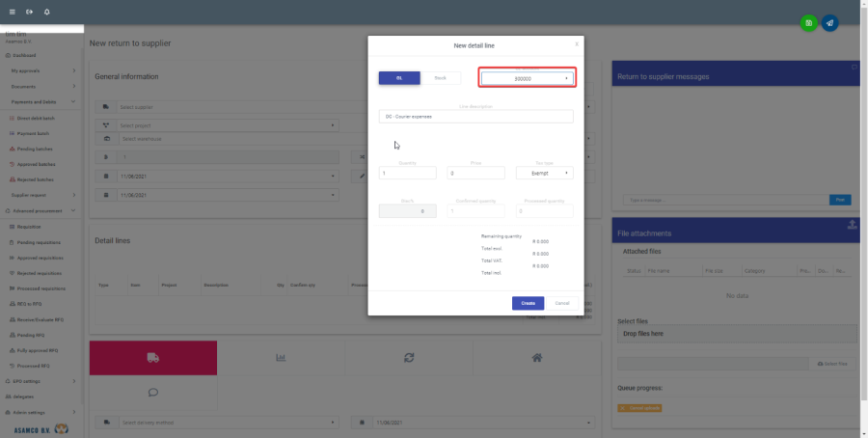Click the blue paper plane submit button

tap(829, 22)
